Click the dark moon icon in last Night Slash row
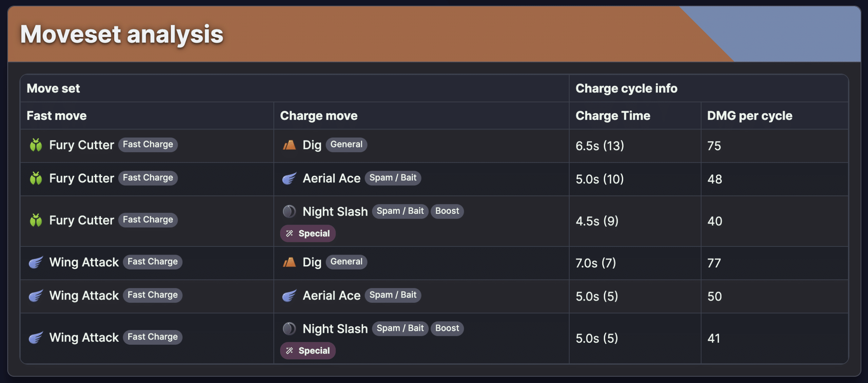Viewport: 868px width, 383px height. pos(289,328)
